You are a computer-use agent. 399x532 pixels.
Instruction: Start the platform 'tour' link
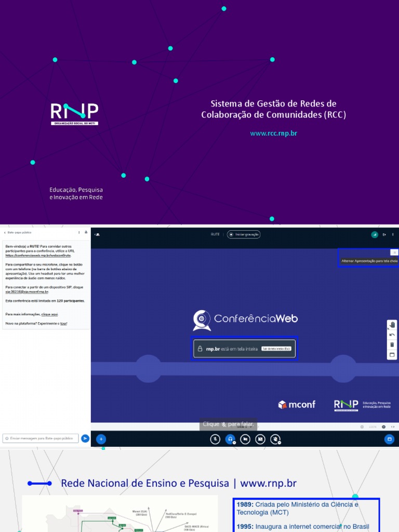tap(63, 323)
